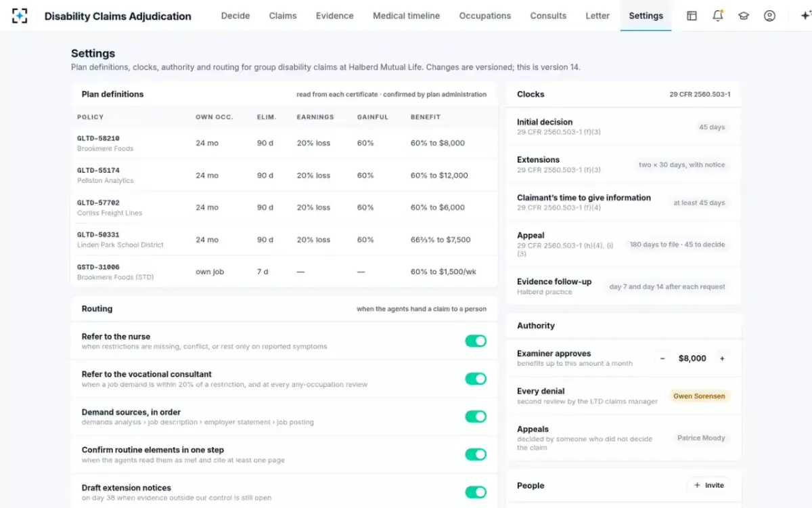The image size is (812, 508).
Task: Click the app logo icon
Action: (x=20, y=16)
